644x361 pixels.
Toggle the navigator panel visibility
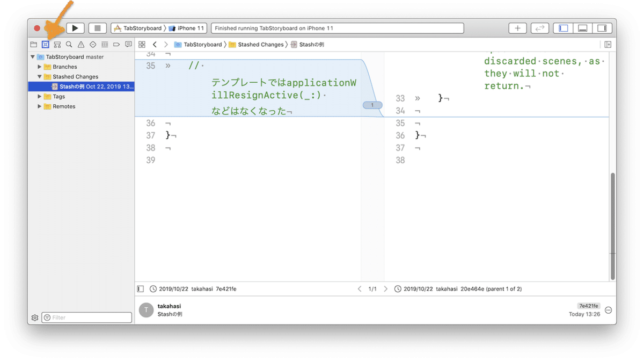563,28
